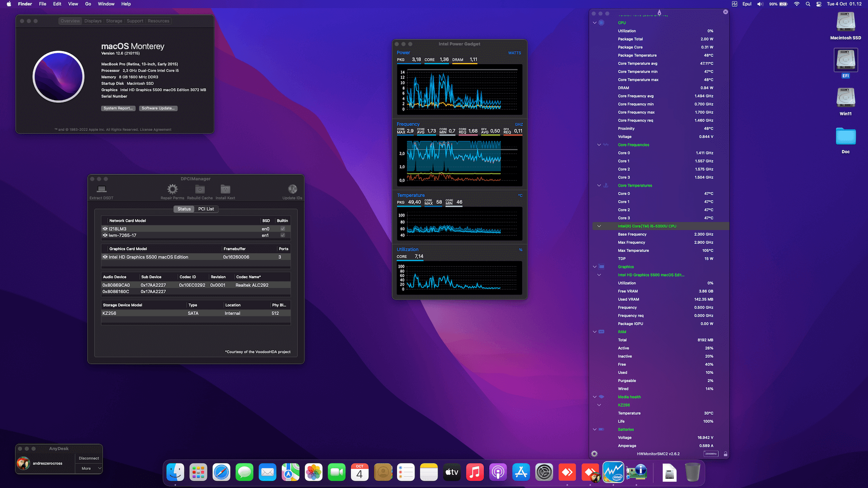The image size is (868, 488).
Task: Open Maps app in Dock
Action: tap(291, 473)
